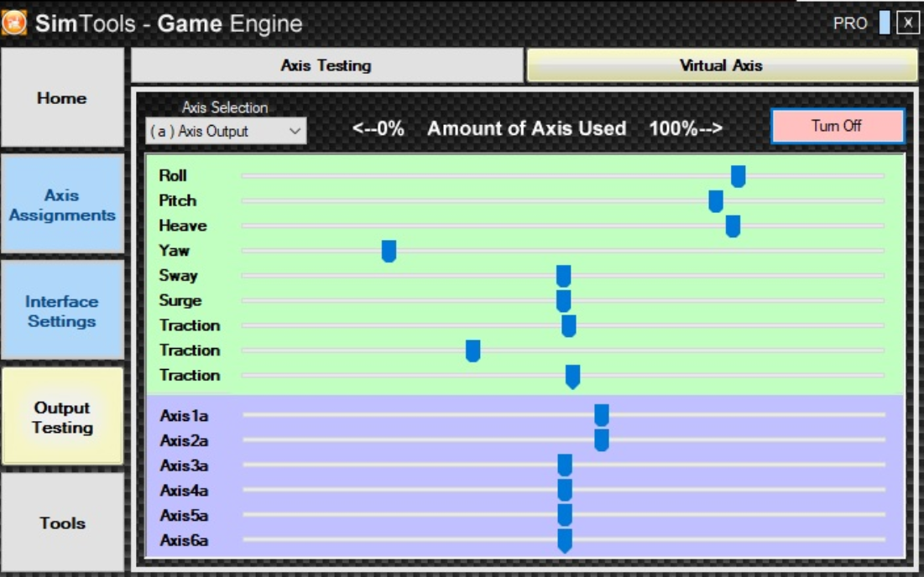Click the Axis6a label
Viewport: 924px width, 577px height.
pos(184,540)
